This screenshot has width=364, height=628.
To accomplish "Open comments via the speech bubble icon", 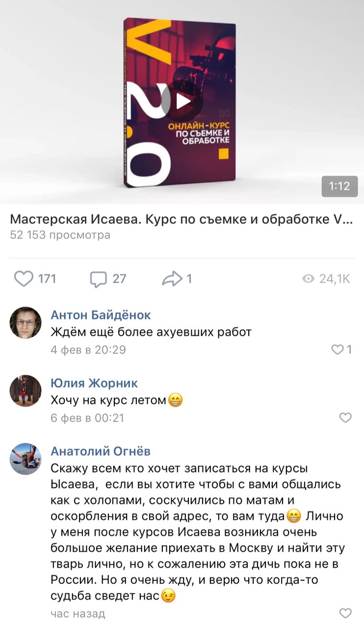I will click(x=98, y=279).
